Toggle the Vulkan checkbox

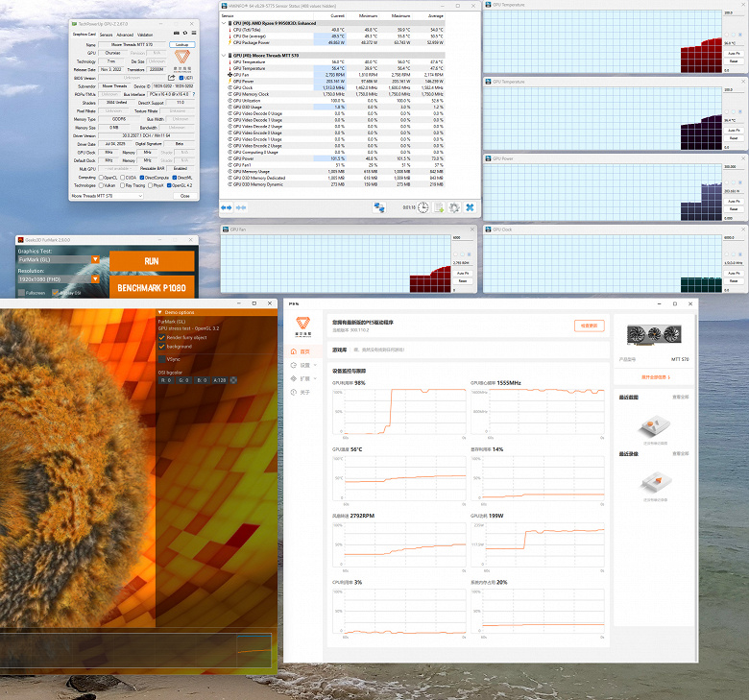click(x=101, y=185)
